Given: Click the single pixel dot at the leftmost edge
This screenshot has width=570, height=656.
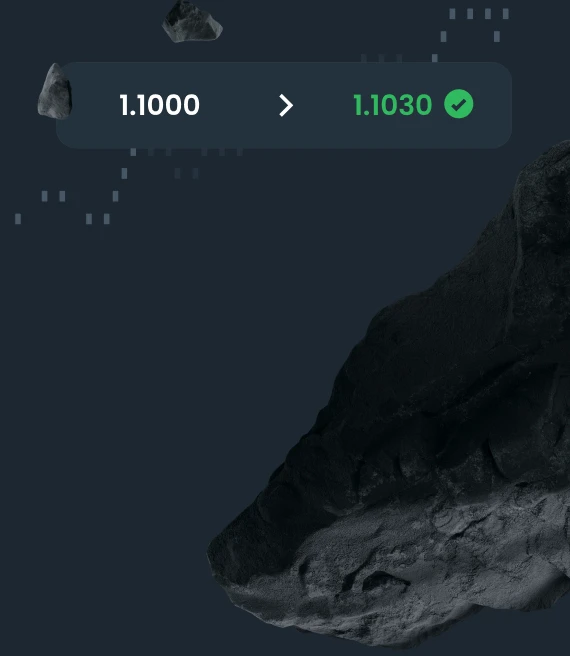Looking at the screenshot, I should click(18, 219).
